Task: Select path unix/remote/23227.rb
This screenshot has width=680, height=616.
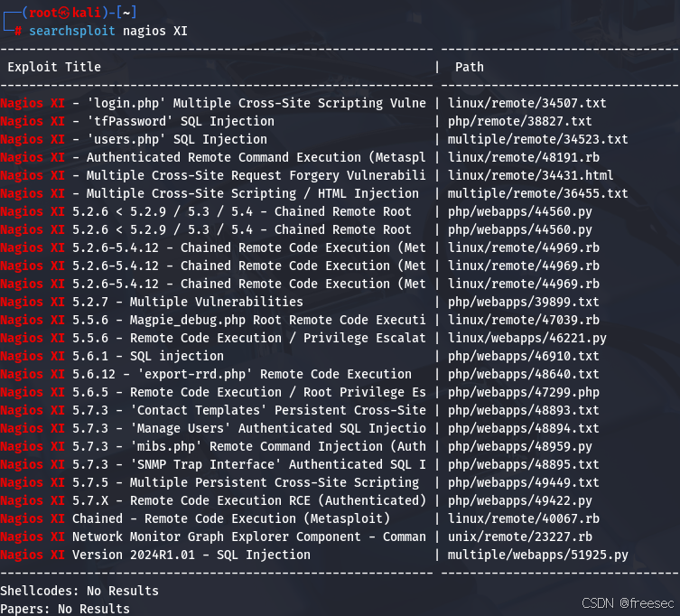Action: click(519, 537)
